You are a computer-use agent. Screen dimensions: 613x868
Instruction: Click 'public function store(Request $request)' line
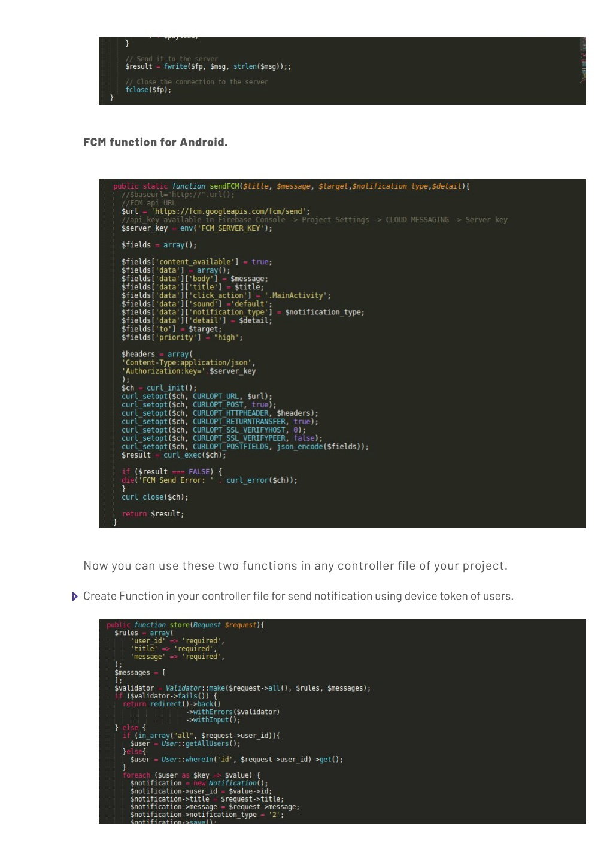(186, 625)
